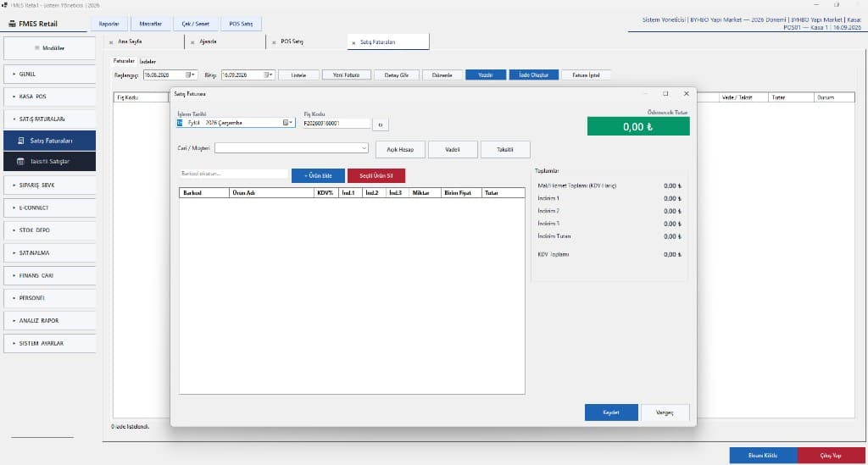The image size is (868, 465).
Task: Cancel the dialog with Vazgeç
Action: (x=665, y=412)
